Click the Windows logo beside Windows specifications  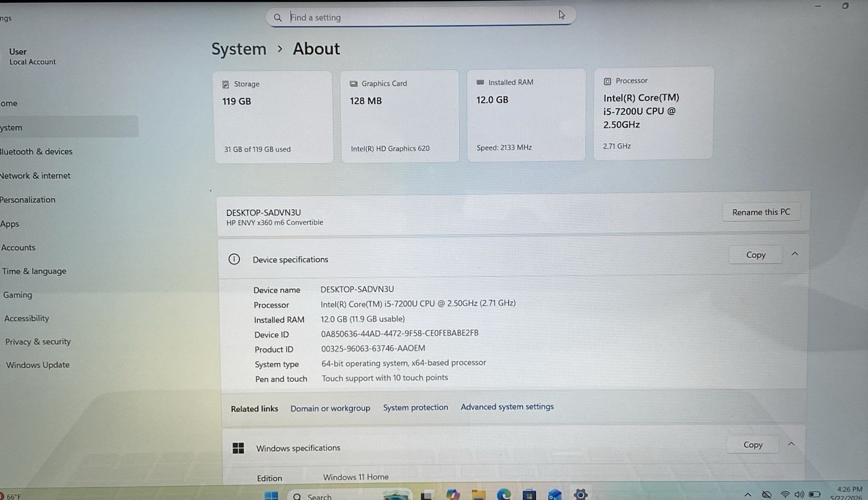pyautogui.click(x=238, y=448)
